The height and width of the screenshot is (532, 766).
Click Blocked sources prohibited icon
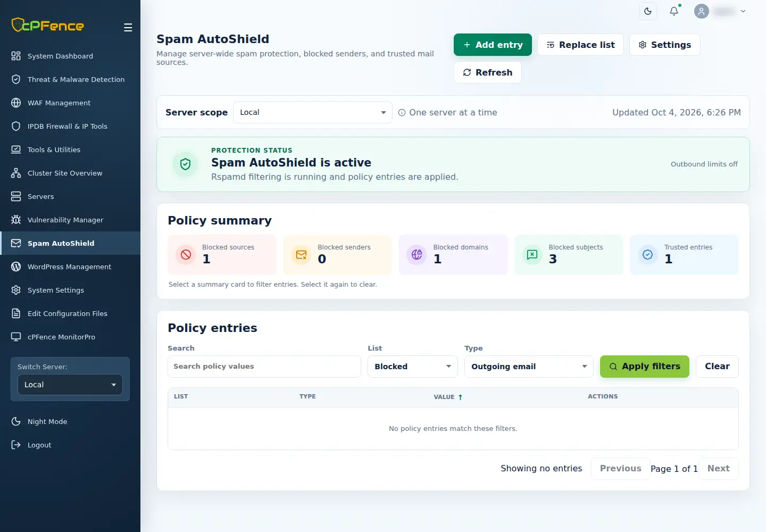[x=186, y=255]
